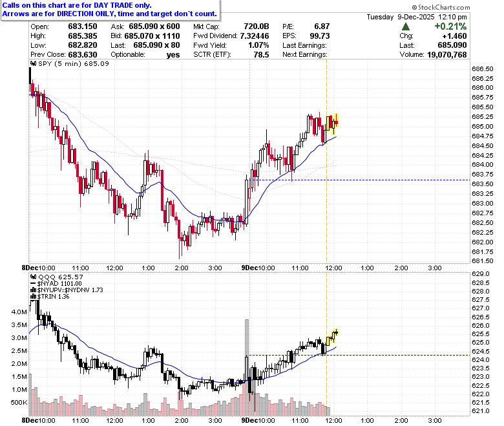Click the Optionable value 'yes'

click(x=173, y=55)
